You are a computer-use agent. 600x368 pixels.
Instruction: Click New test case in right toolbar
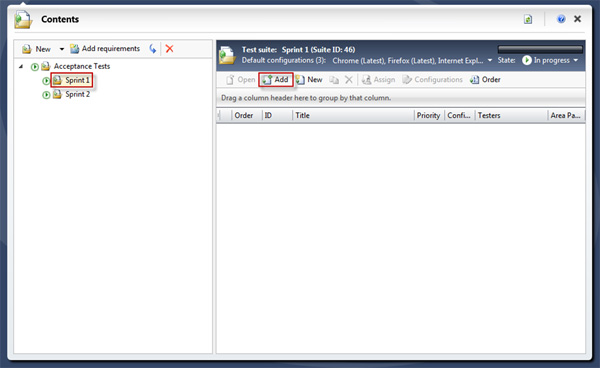(309, 80)
